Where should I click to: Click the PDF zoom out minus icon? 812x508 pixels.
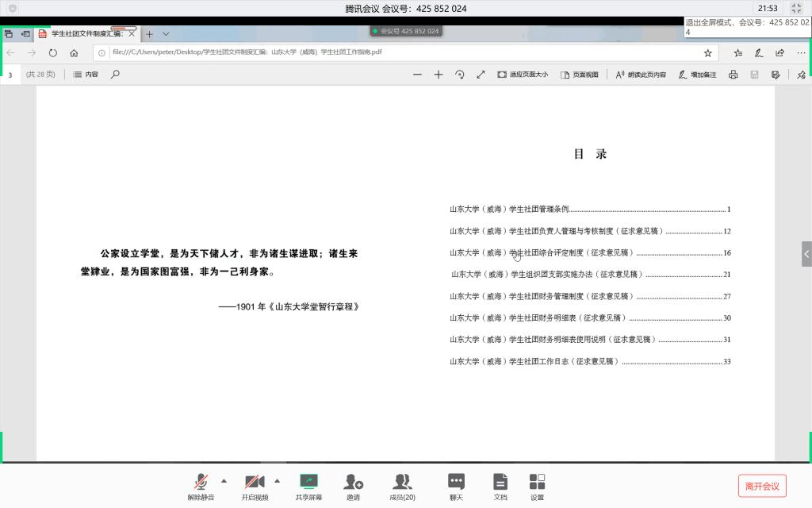pos(418,75)
